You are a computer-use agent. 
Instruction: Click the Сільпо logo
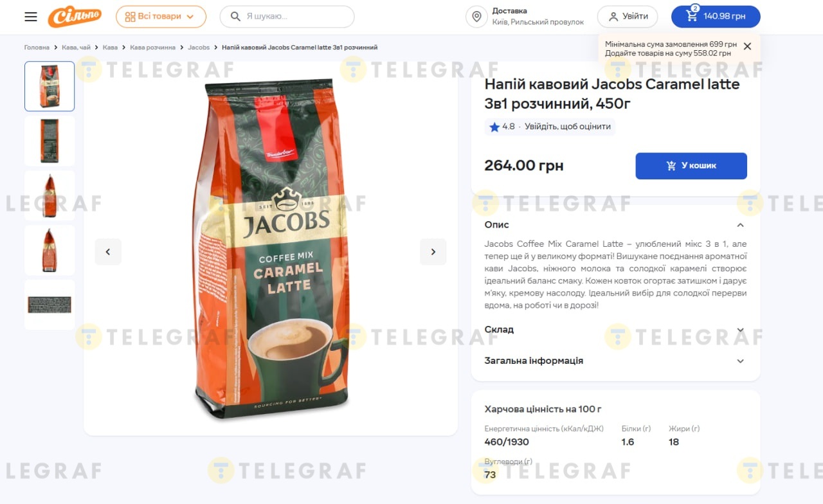[x=75, y=16]
